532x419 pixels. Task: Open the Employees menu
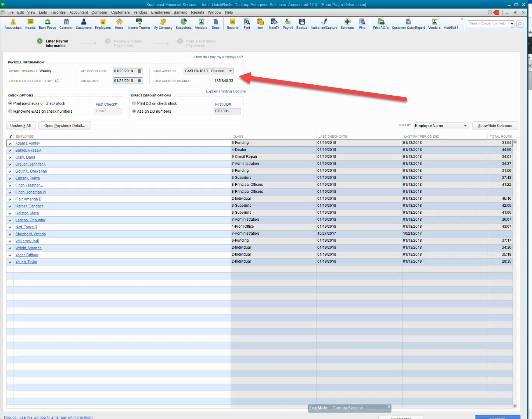[160, 12]
